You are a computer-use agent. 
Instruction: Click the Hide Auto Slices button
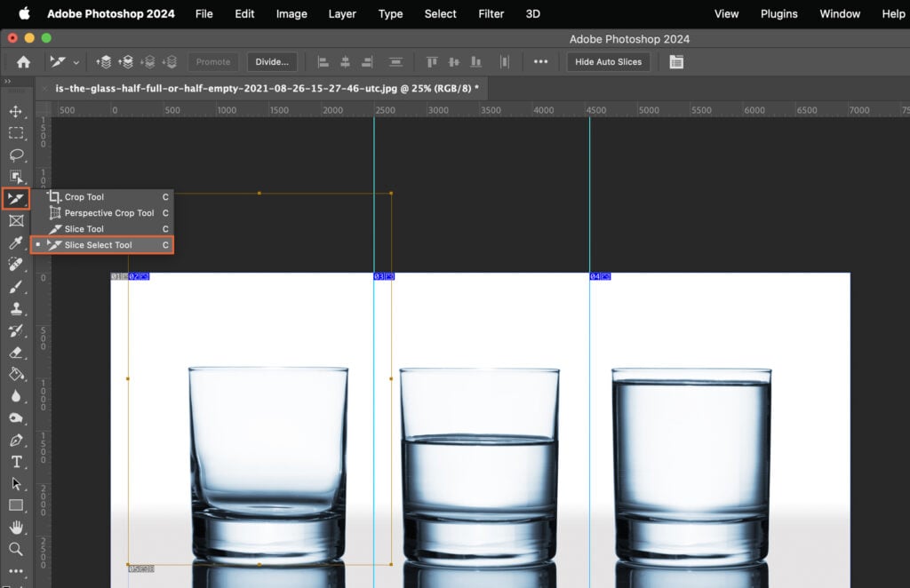tap(607, 61)
